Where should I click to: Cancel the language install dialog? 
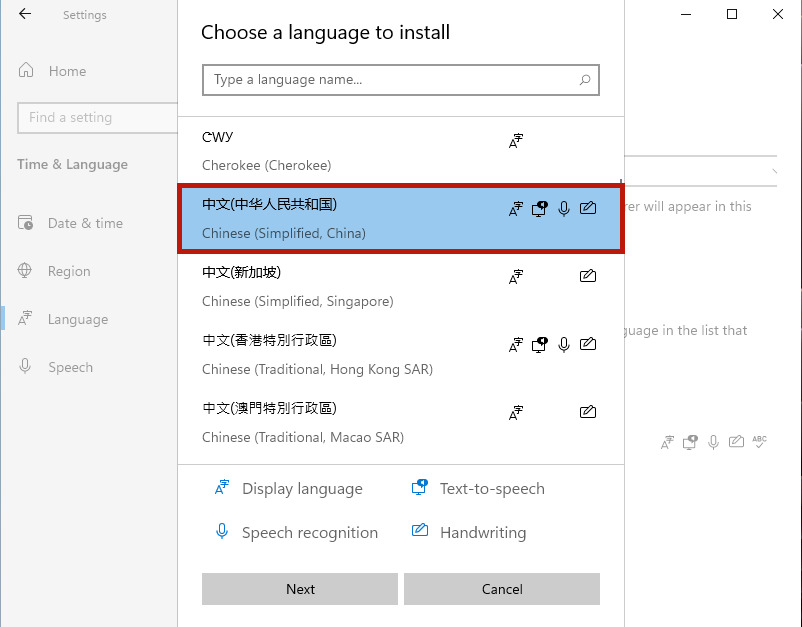(501, 589)
